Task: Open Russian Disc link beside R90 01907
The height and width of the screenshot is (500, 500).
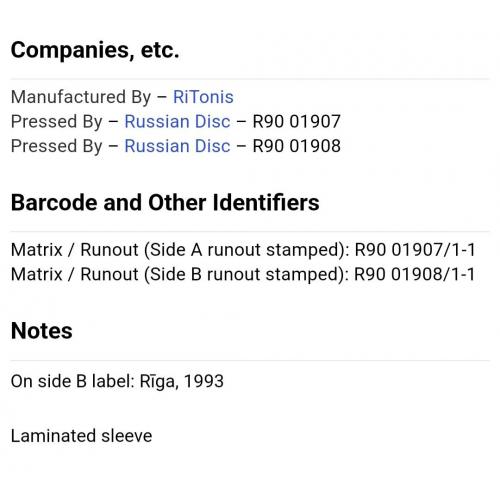Action: tap(177, 121)
